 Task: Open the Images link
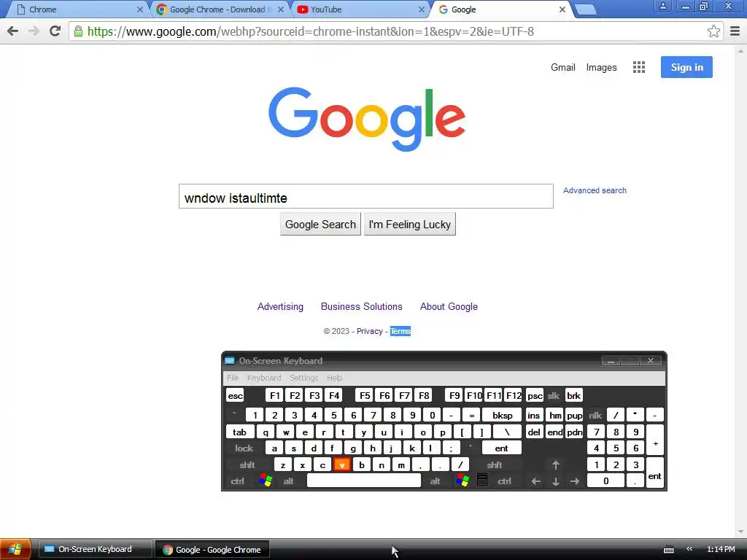(601, 68)
